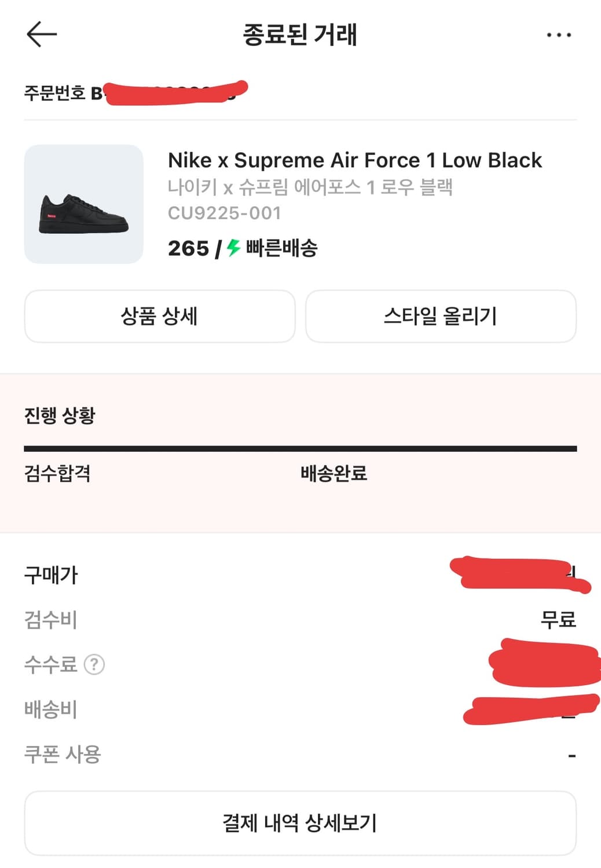
Task: Tap the 배송완료 status label
Action: tap(334, 473)
